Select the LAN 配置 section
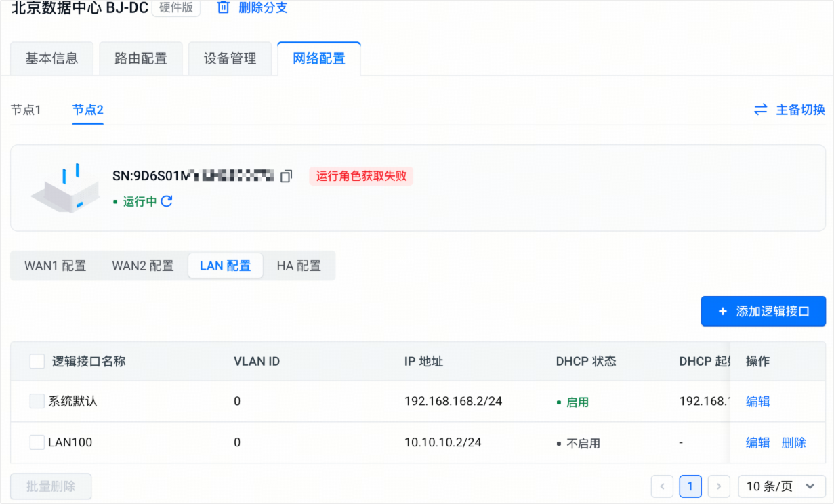The height and width of the screenshot is (504, 834). [x=225, y=266]
